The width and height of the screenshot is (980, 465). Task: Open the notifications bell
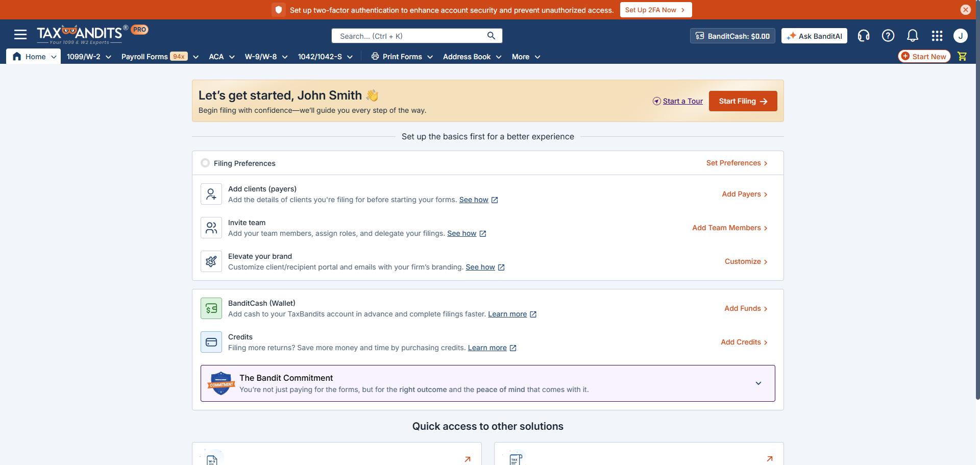912,36
